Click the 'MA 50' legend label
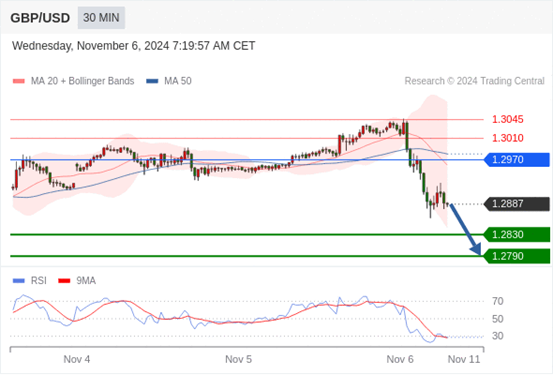This screenshot has width=553, height=375. coord(178,81)
